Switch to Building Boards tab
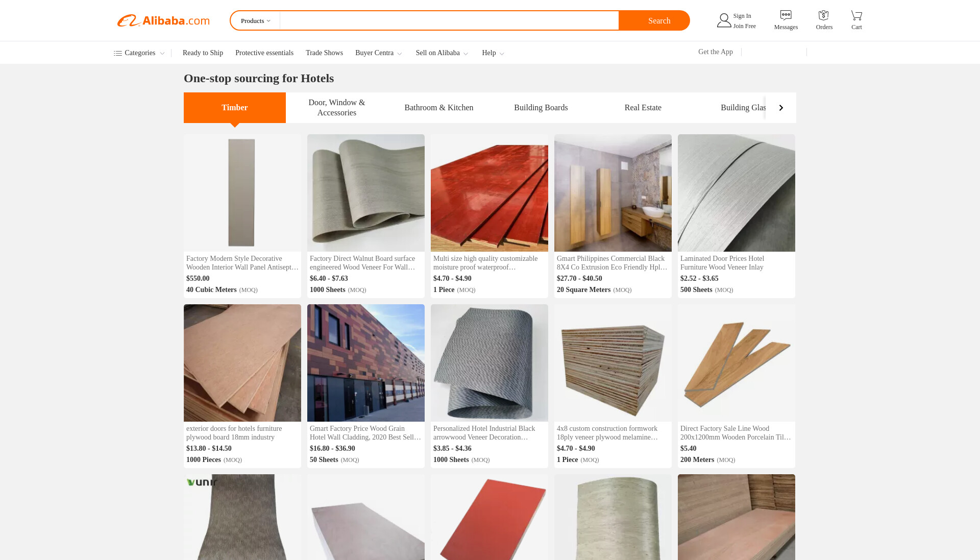Viewport: 980px width, 560px height. 541,108
